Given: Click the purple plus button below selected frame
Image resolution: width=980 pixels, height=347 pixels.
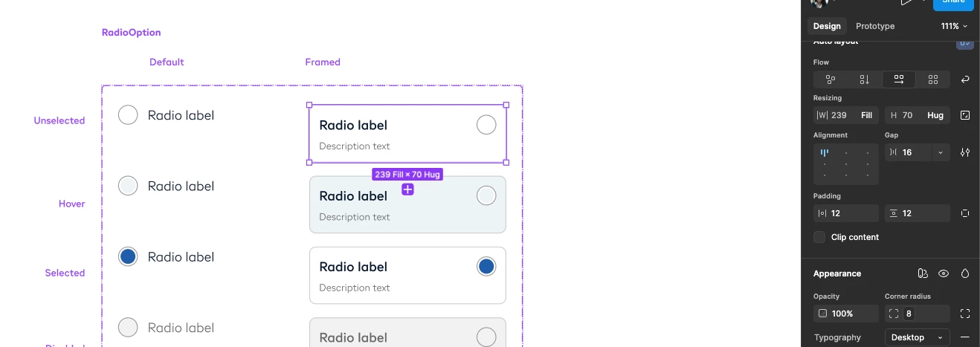Looking at the screenshot, I should (407, 189).
